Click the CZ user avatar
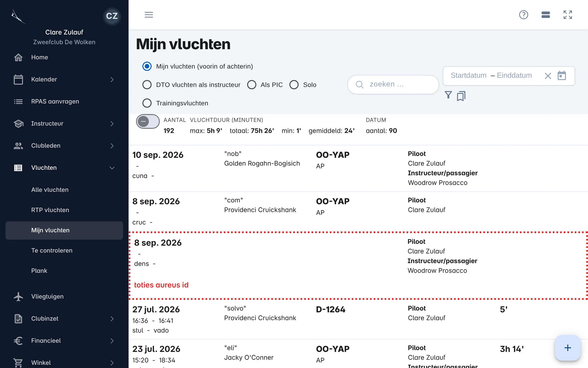The height and width of the screenshot is (368, 588). coord(112,16)
